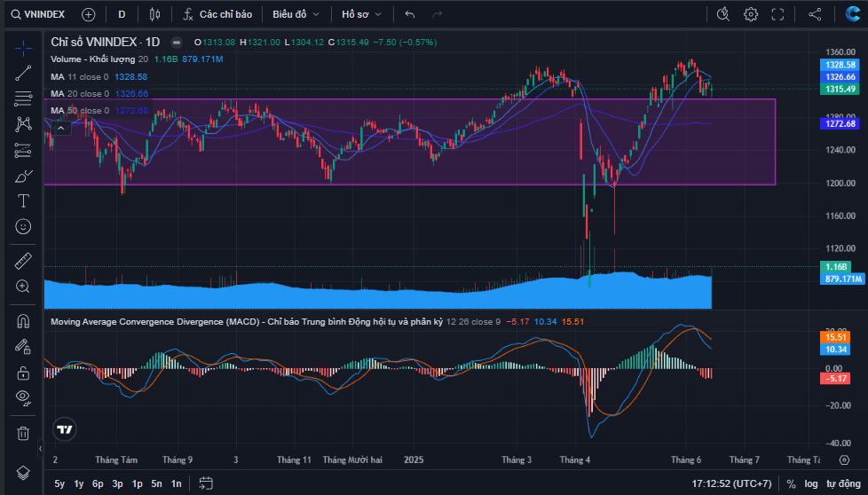Select the 1y time range
The image size is (868, 495).
[x=79, y=483]
